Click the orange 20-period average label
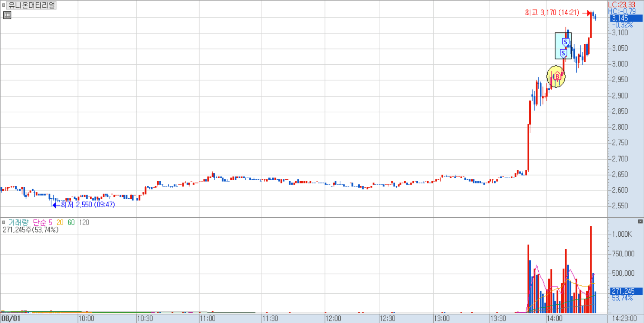 click(60, 223)
